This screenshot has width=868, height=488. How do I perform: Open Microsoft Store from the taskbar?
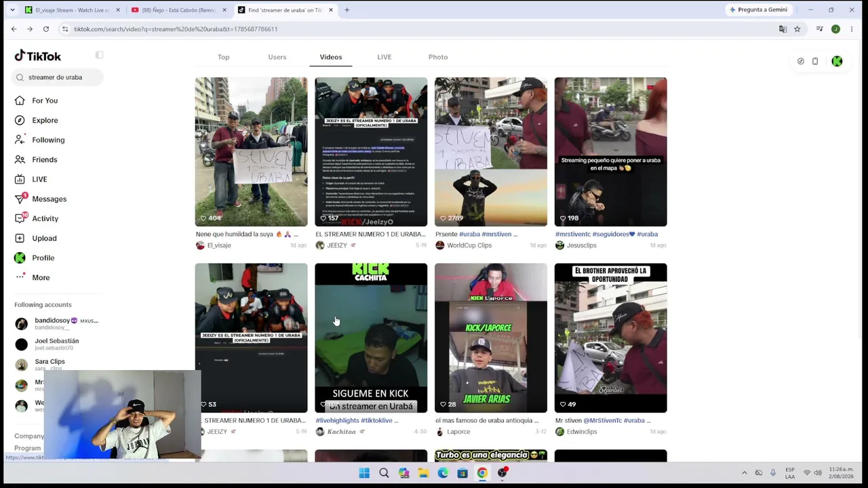point(462,473)
